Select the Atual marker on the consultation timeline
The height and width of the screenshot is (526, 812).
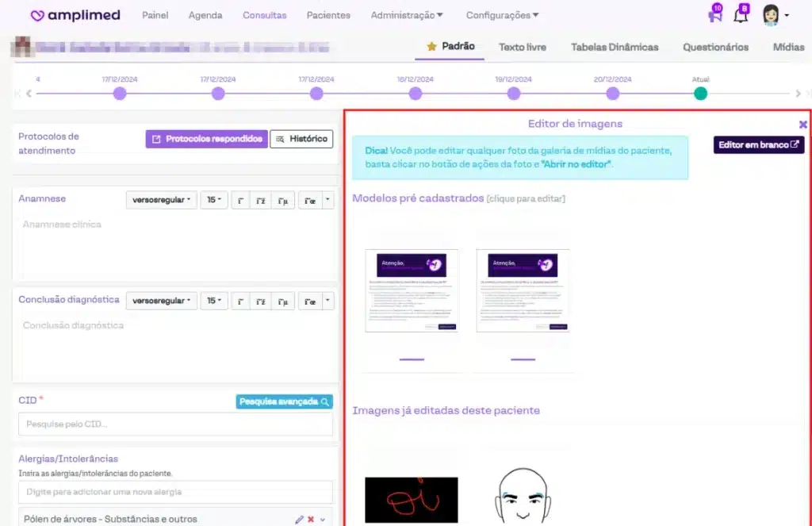pyautogui.click(x=700, y=93)
